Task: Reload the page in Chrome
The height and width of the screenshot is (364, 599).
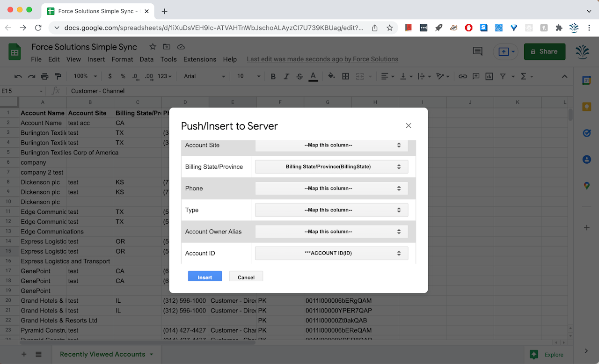Action: point(38,28)
